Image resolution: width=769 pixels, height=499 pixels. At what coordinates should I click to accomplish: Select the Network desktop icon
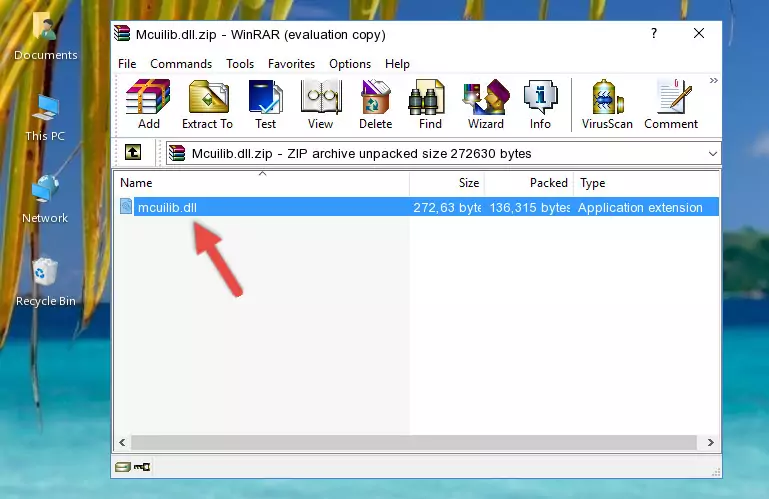pyautogui.click(x=45, y=200)
